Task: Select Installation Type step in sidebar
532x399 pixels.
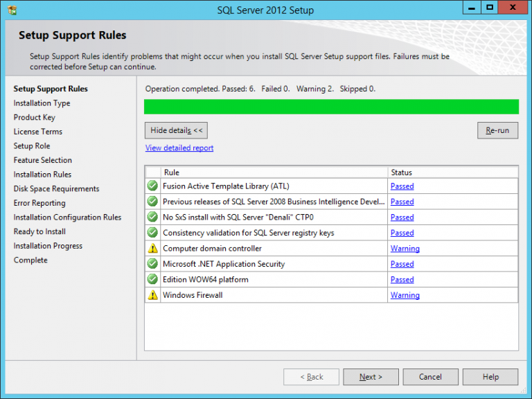Action: tap(42, 103)
